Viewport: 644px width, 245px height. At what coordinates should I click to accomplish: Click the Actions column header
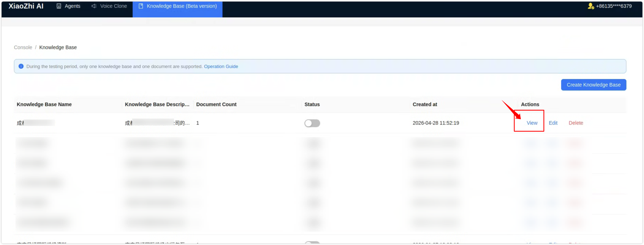pos(530,104)
